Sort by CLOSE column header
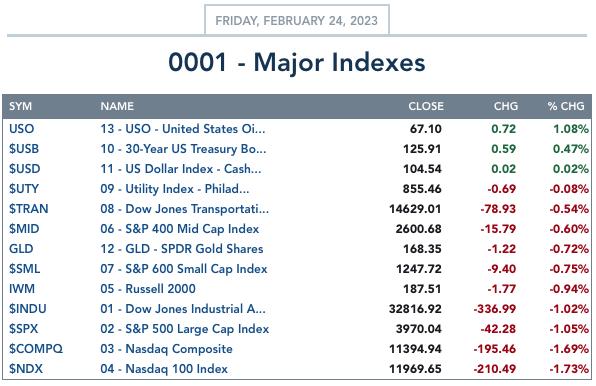Screen dimensions: 596x386 tap(426, 106)
